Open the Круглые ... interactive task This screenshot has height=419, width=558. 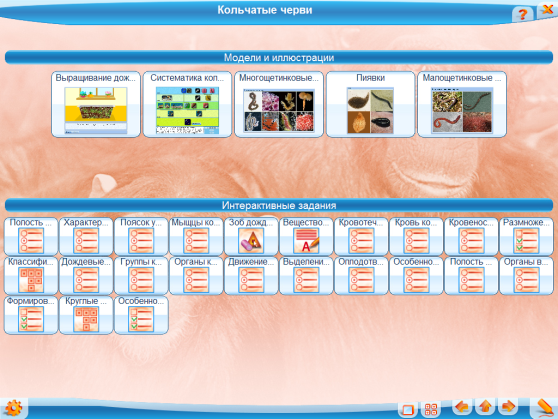pos(86,315)
